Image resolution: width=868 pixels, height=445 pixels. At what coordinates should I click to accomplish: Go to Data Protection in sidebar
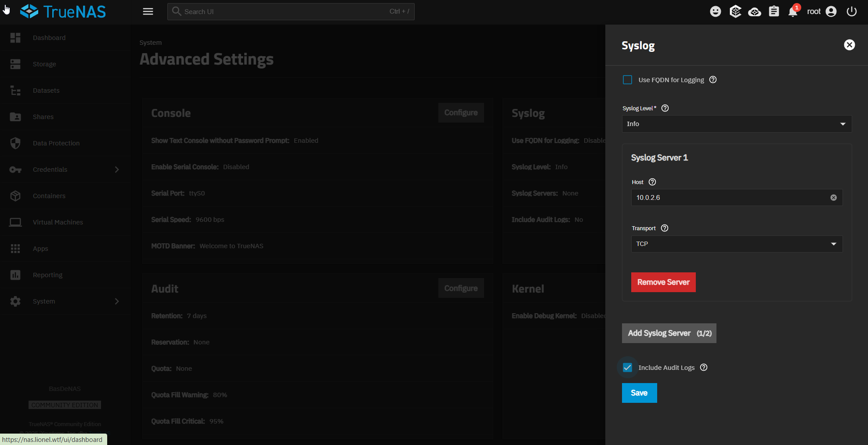(56, 143)
